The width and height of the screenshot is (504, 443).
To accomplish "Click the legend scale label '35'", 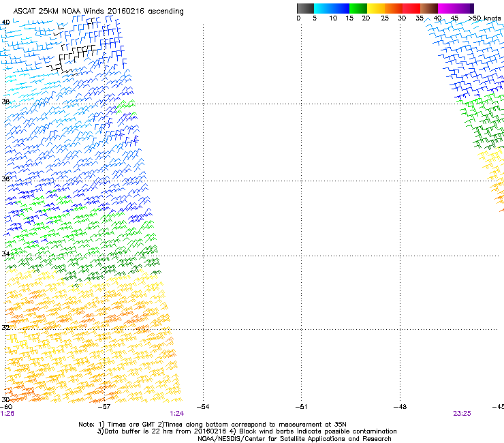I will [420, 18].
